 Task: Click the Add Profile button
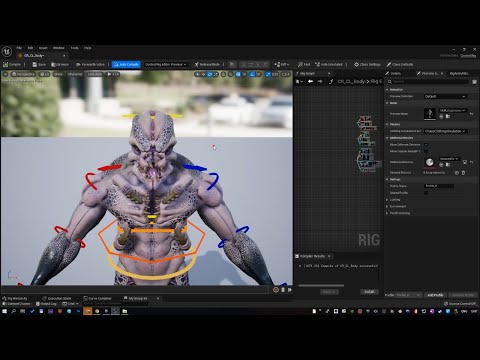click(x=435, y=295)
